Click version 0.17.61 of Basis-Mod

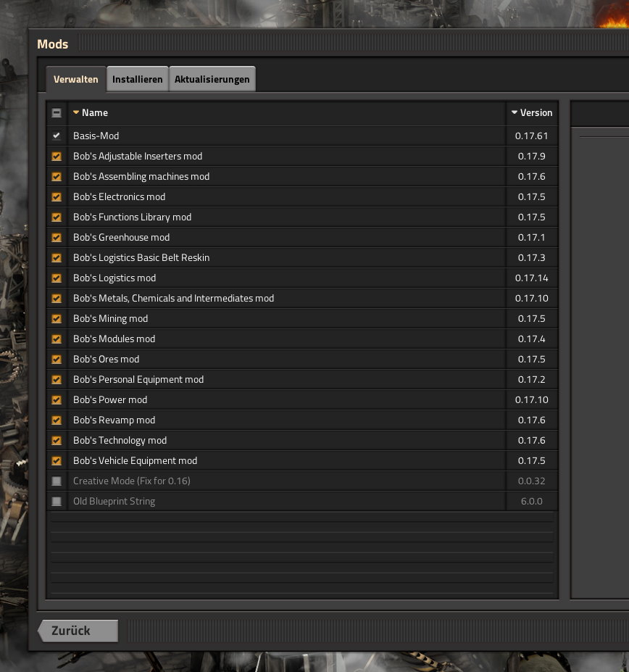(x=532, y=136)
